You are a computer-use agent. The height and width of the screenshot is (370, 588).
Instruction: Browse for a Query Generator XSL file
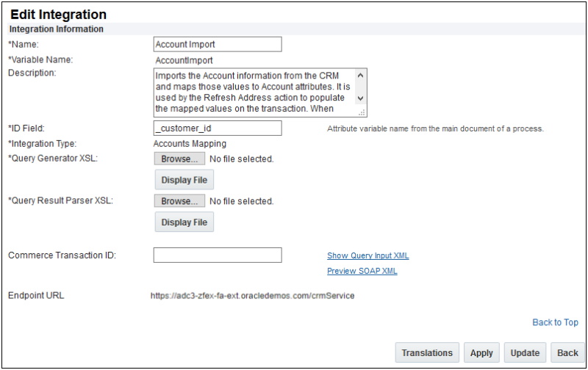coord(179,159)
